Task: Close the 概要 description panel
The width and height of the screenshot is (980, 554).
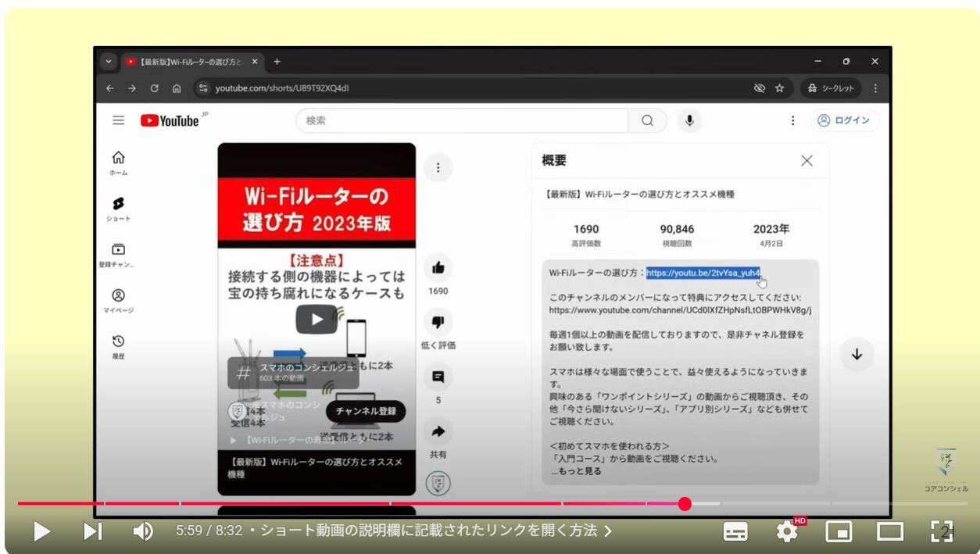Action: tap(807, 160)
